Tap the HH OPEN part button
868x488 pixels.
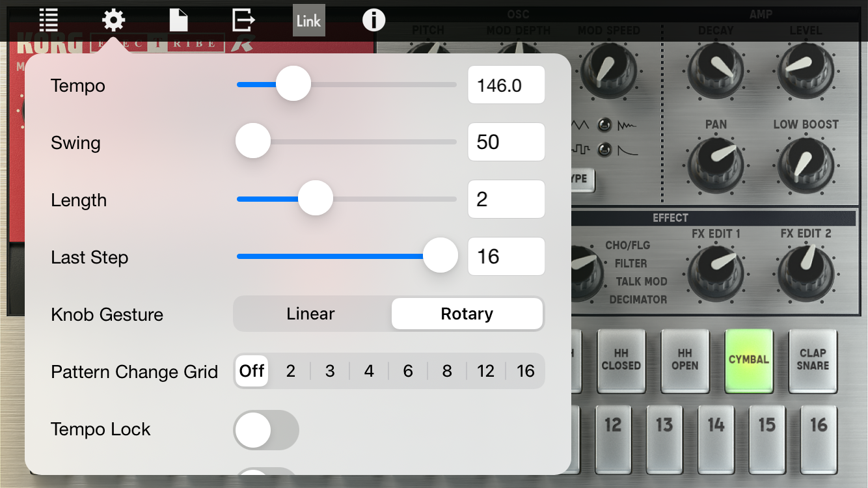(685, 360)
